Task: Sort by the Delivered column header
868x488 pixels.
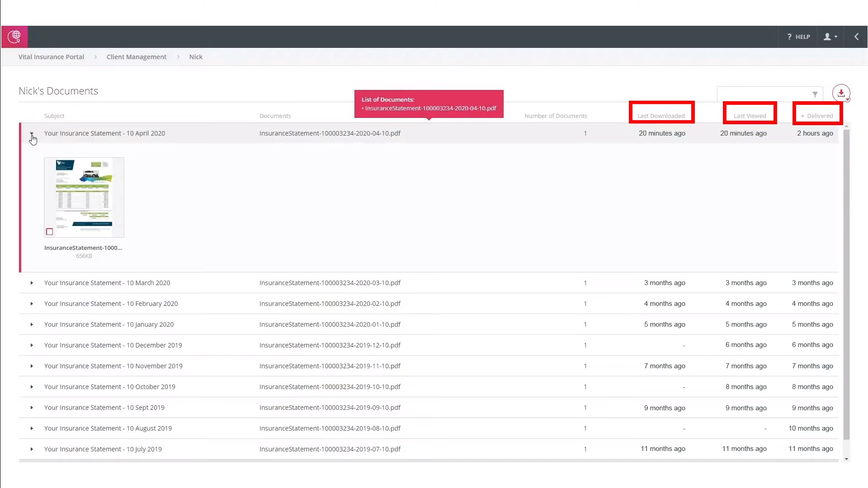Action: click(x=819, y=116)
